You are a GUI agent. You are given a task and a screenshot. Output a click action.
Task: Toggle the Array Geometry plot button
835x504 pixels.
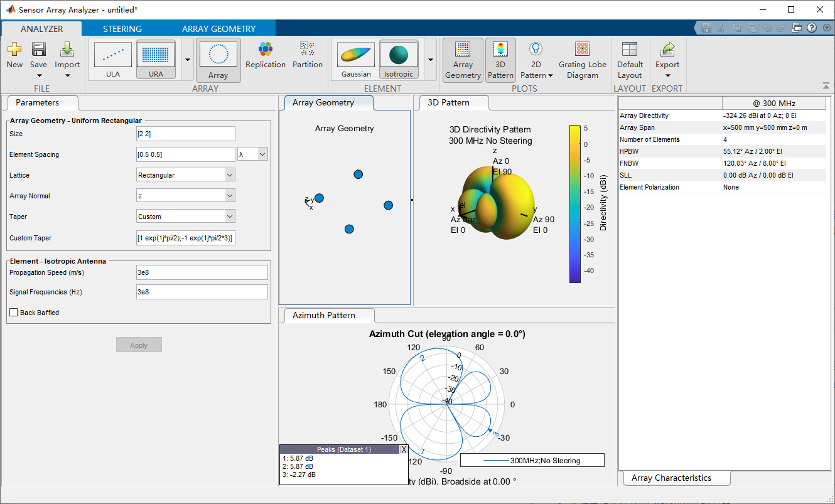click(x=463, y=60)
